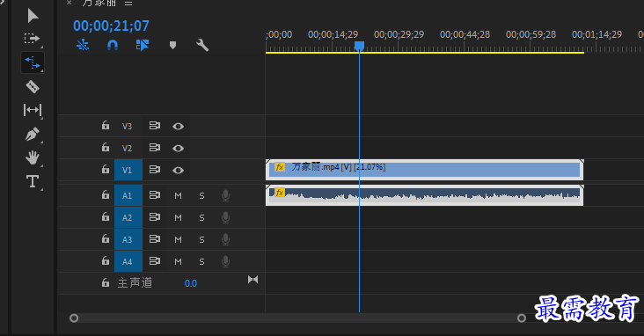Viewport: 644px width, 336px height.
Task: Toggle sync lock on V3
Action: pyautogui.click(x=155, y=125)
